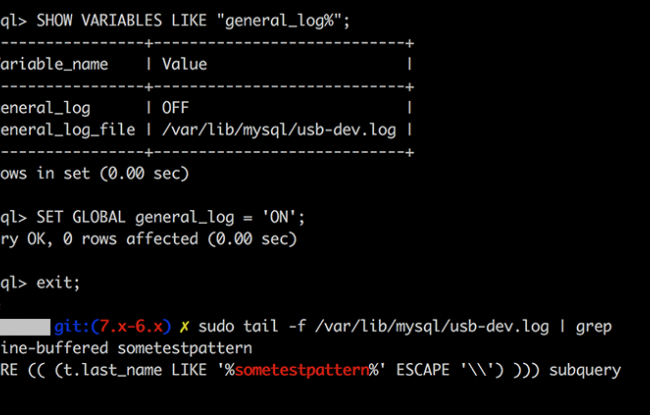The width and height of the screenshot is (650, 415).
Task: Click the Query OK rows affected message
Action: (148, 239)
